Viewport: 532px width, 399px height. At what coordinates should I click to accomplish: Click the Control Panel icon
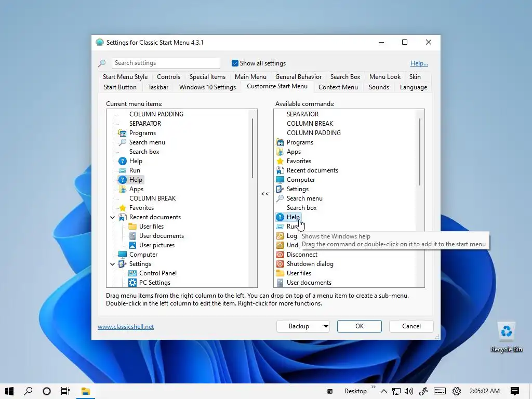point(132,273)
